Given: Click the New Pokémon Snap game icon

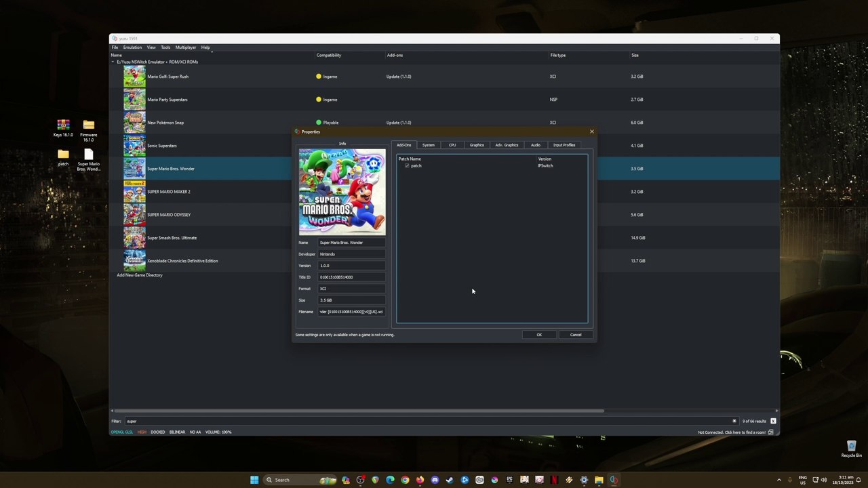Looking at the screenshot, I should pos(134,123).
